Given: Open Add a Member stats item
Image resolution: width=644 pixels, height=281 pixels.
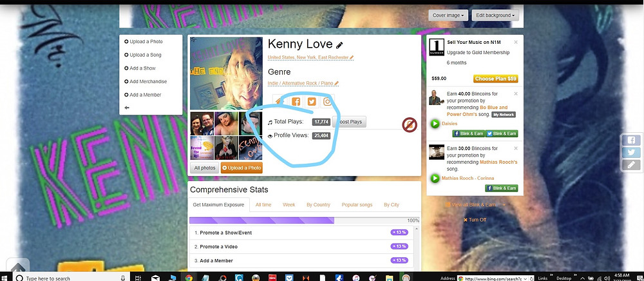Looking at the screenshot, I should tap(301, 260).
